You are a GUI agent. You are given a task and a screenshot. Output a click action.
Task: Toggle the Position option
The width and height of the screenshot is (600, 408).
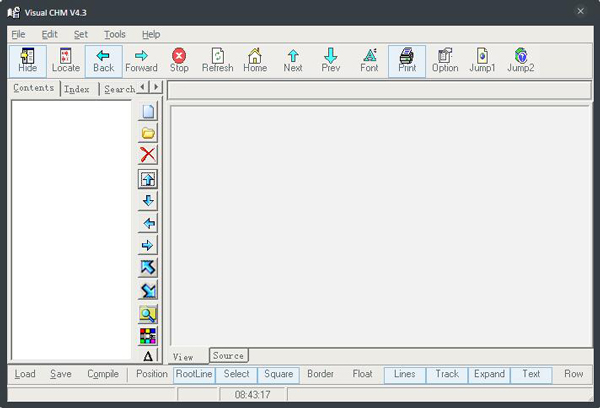coord(152,374)
